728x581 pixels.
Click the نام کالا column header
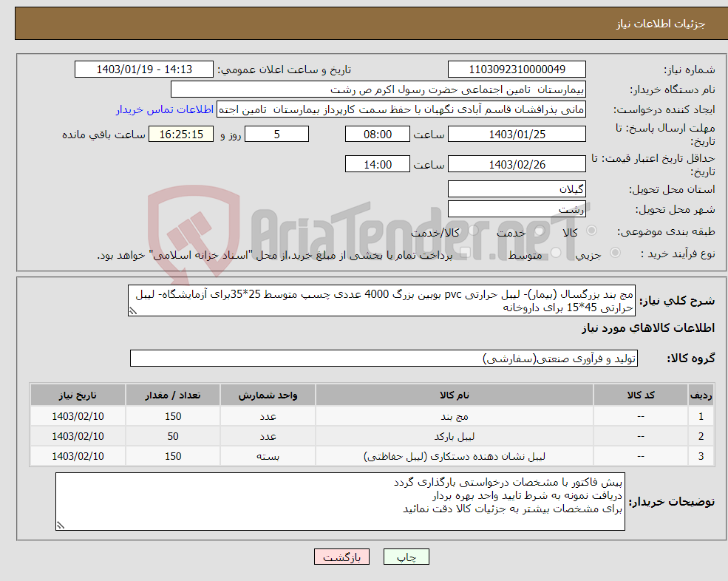click(454, 395)
